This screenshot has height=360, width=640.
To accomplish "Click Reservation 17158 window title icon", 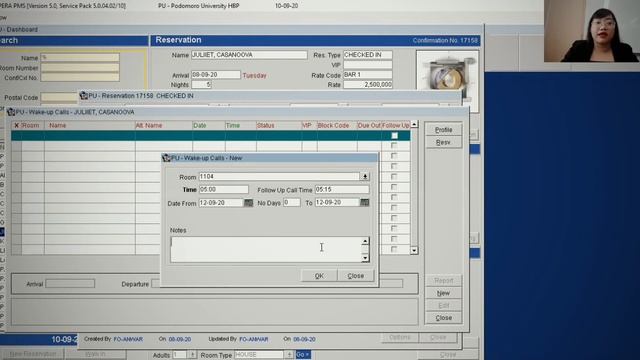I will (x=84, y=96).
